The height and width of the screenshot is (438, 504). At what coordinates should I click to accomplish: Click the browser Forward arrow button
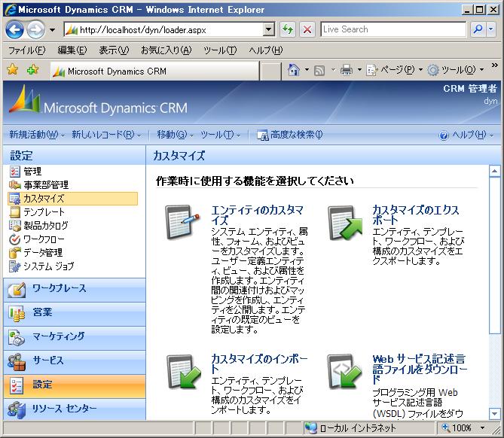(35, 30)
